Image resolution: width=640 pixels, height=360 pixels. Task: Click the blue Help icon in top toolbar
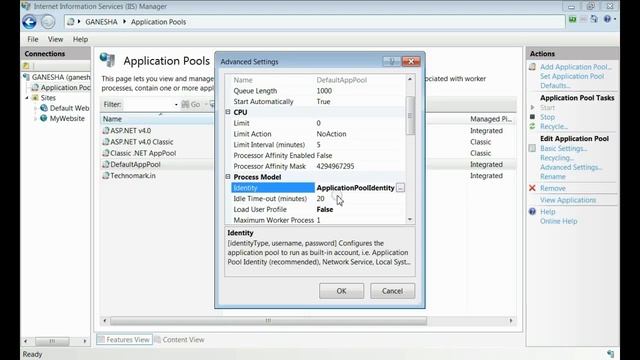607,19
